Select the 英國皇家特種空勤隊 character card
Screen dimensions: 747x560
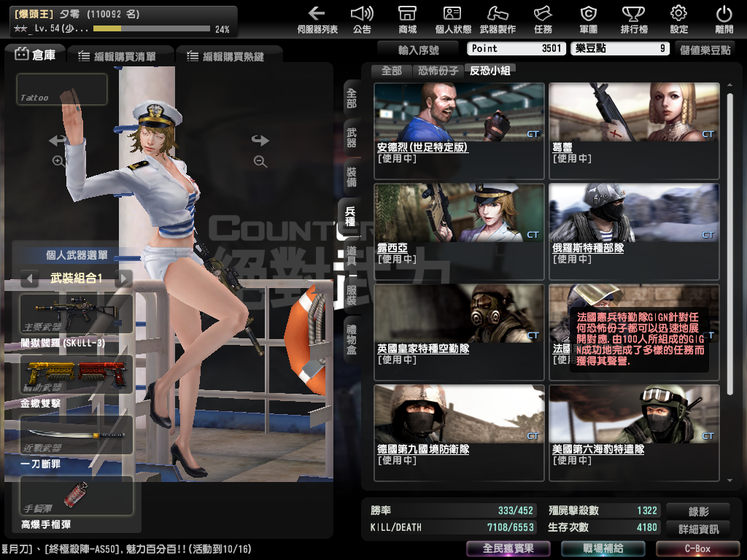tap(460, 332)
